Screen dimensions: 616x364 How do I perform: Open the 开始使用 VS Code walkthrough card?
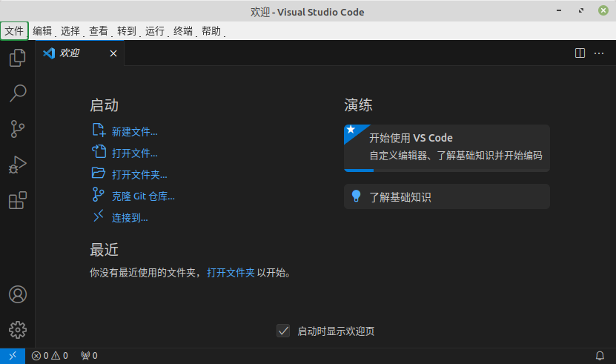[447, 148]
